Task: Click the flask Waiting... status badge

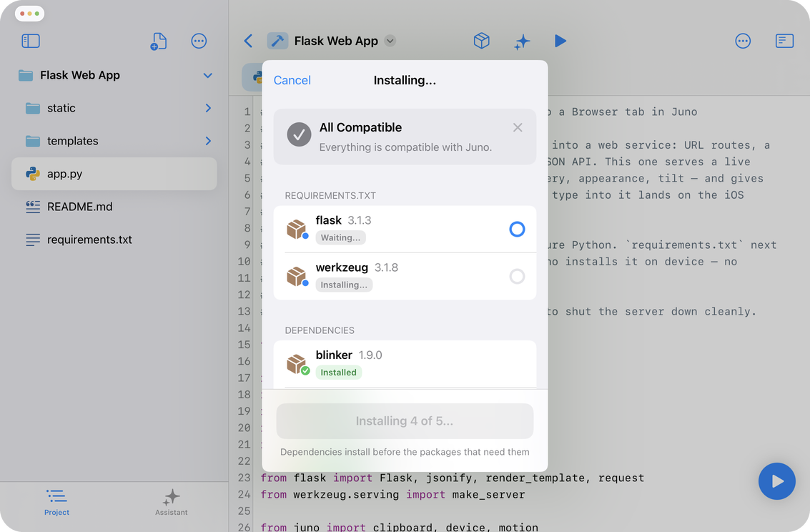Action: 341,237
